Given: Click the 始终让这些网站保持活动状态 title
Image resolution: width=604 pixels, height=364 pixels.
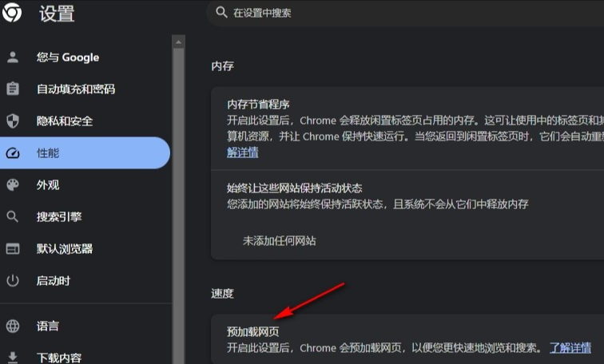Looking at the screenshot, I should point(294,188).
